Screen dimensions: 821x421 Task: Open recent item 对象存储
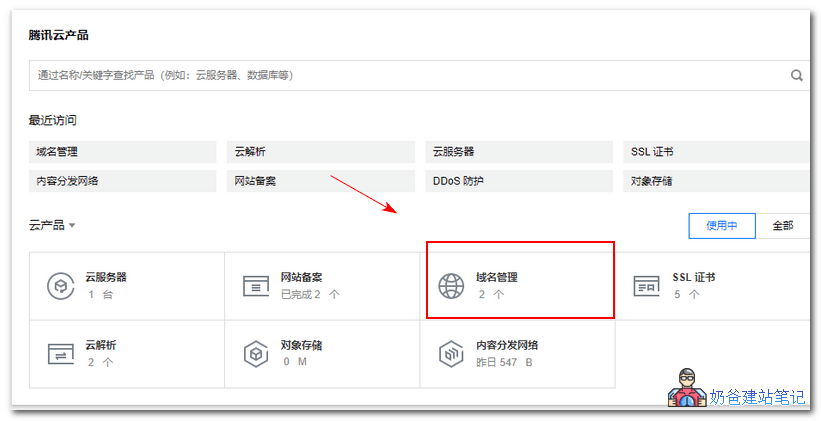tap(715, 181)
